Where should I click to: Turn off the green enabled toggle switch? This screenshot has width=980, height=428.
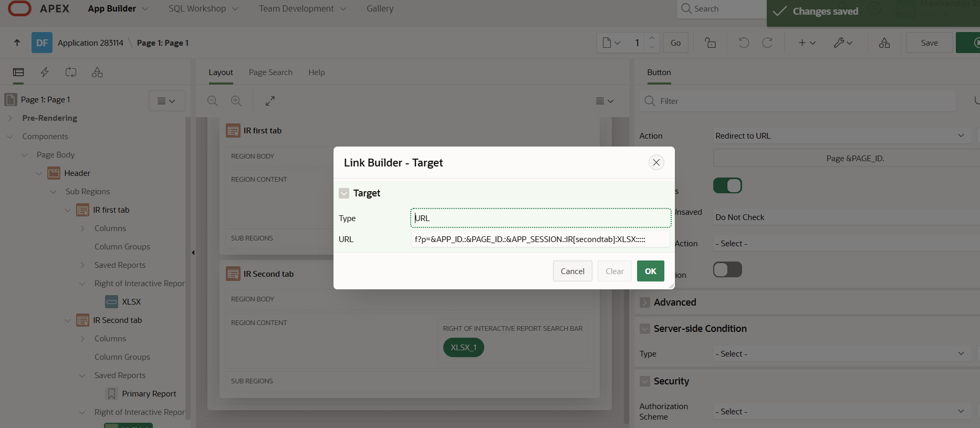(727, 185)
